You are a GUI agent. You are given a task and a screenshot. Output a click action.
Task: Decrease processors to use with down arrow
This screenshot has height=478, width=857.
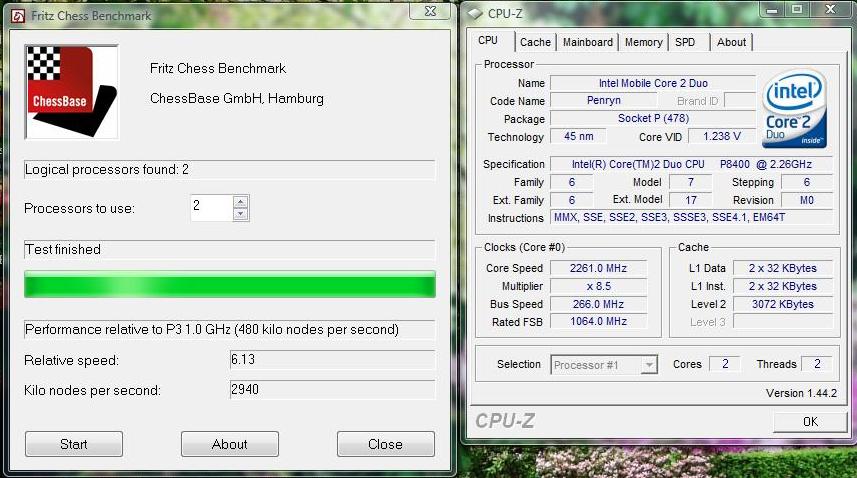(240, 214)
